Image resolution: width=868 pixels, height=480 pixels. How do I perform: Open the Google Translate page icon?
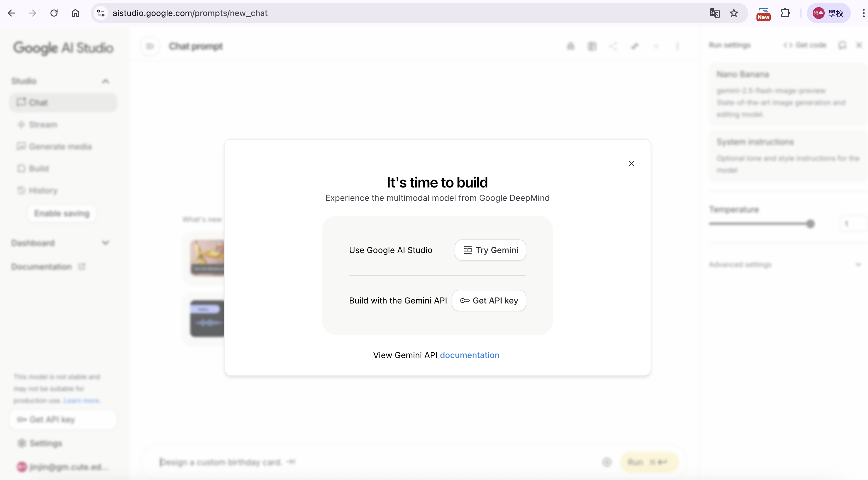coord(714,13)
